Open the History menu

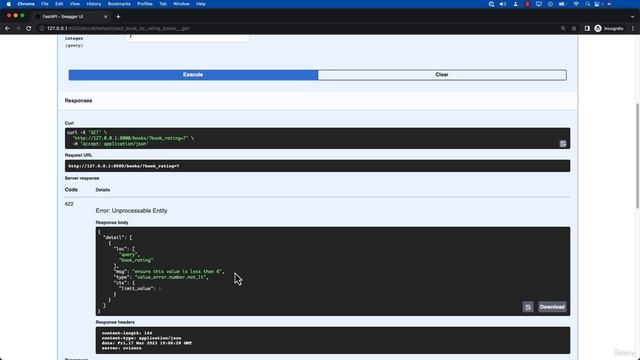(93, 4)
